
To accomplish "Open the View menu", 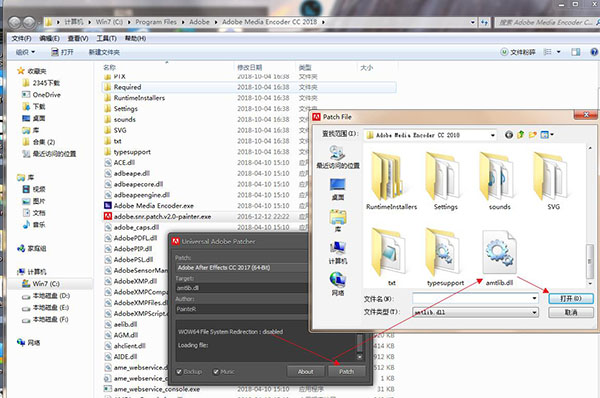I will pos(78,38).
